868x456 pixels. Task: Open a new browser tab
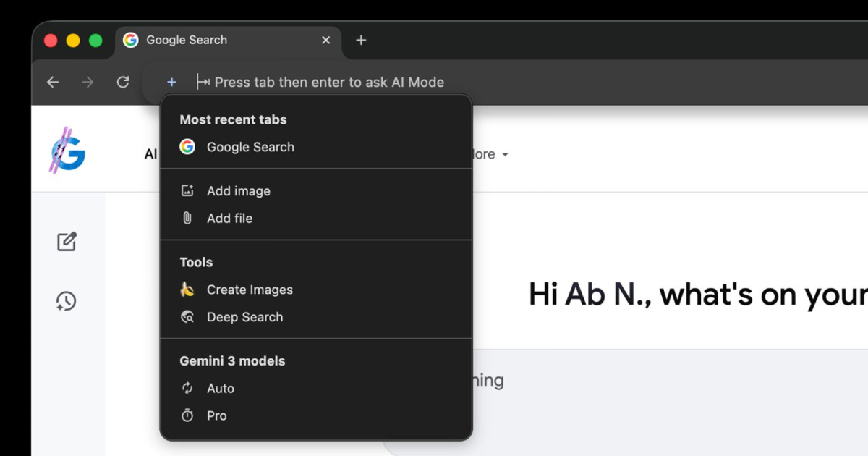click(361, 41)
